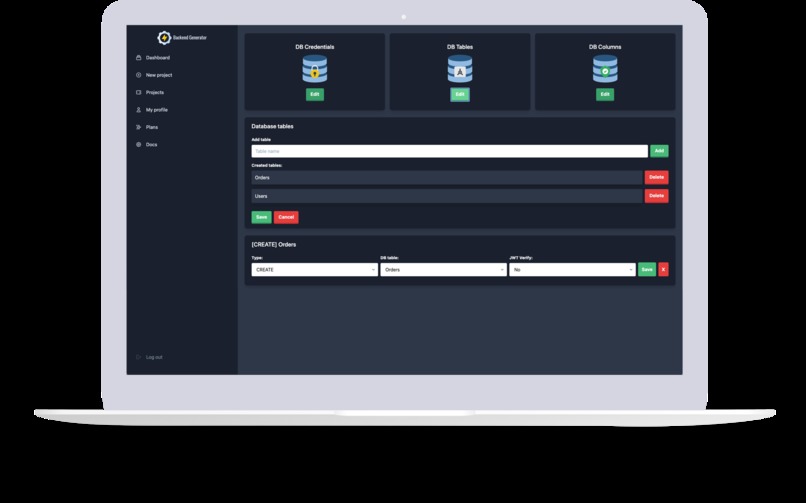This screenshot has width=806, height=503.
Task: Click the DB Columns title text
Action: click(x=605, y=47)
